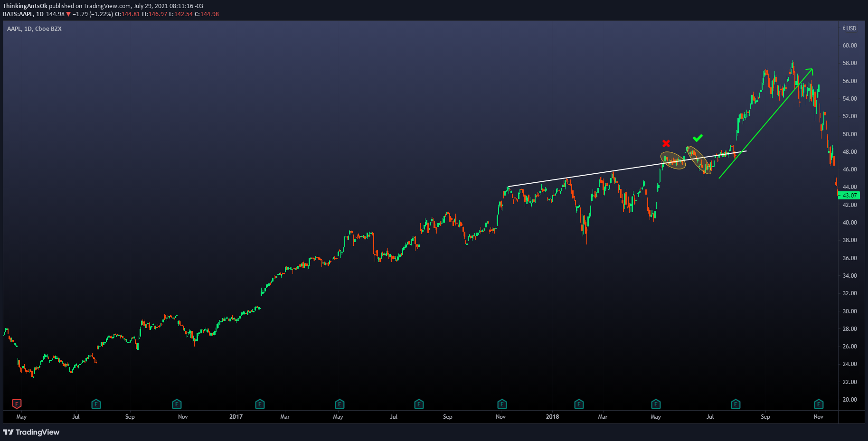The width and height of the screenshot is (868, 441).
Task: Open the ThinkingAntsOk author name
Action: (25, 6)
